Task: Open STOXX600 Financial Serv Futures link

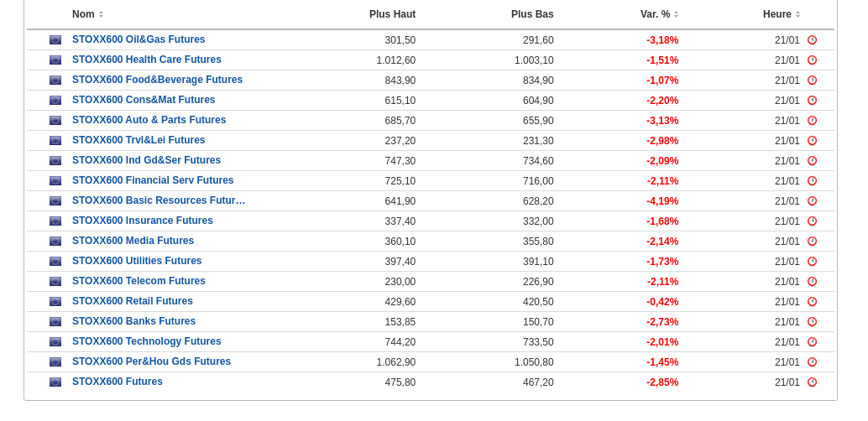Action: pos(153,180)
